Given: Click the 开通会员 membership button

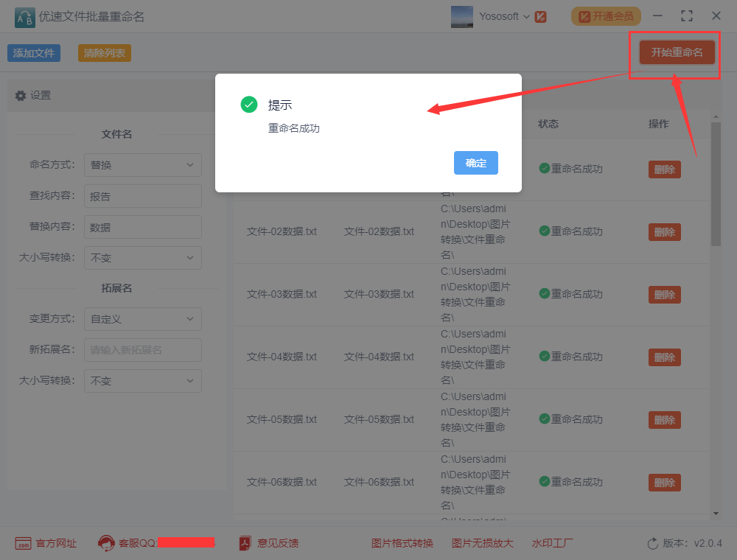Looking at the screenshot, I should click(x=606, y=16).
